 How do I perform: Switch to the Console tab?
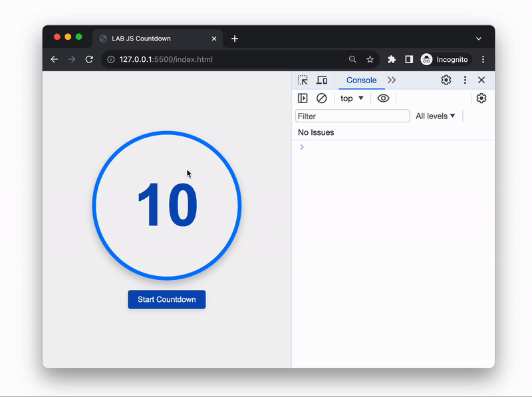(x=361, y=80)
